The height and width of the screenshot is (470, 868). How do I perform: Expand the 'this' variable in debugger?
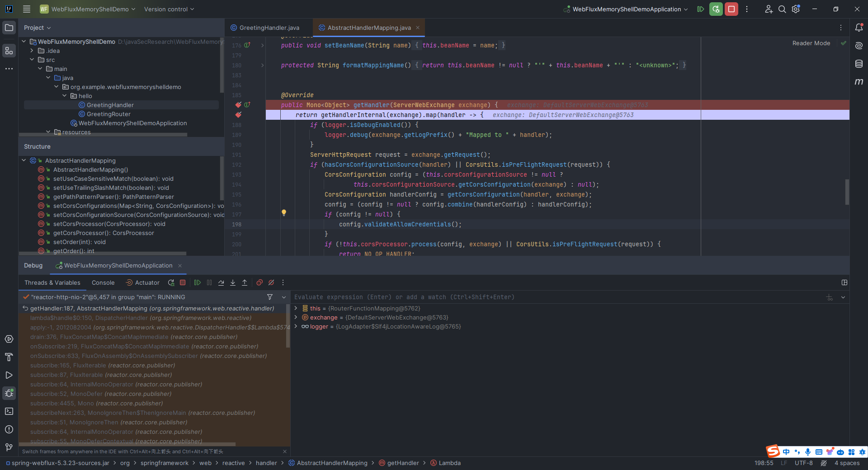296,308
